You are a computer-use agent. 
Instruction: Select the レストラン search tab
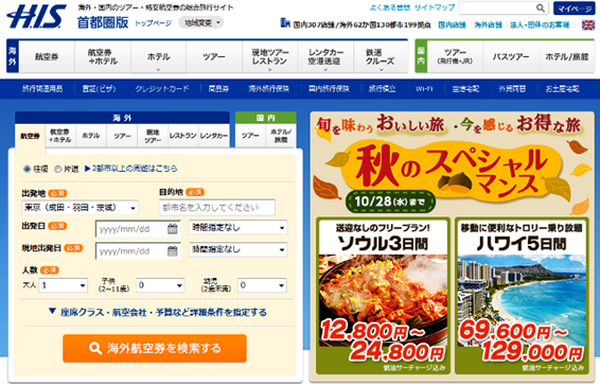tap(183, 136)
